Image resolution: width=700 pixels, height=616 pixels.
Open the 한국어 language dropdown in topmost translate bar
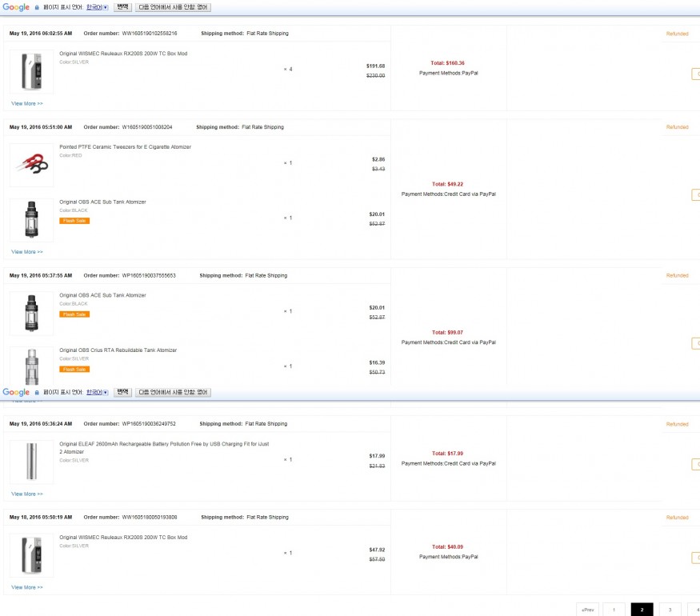[x=98, y=7]
